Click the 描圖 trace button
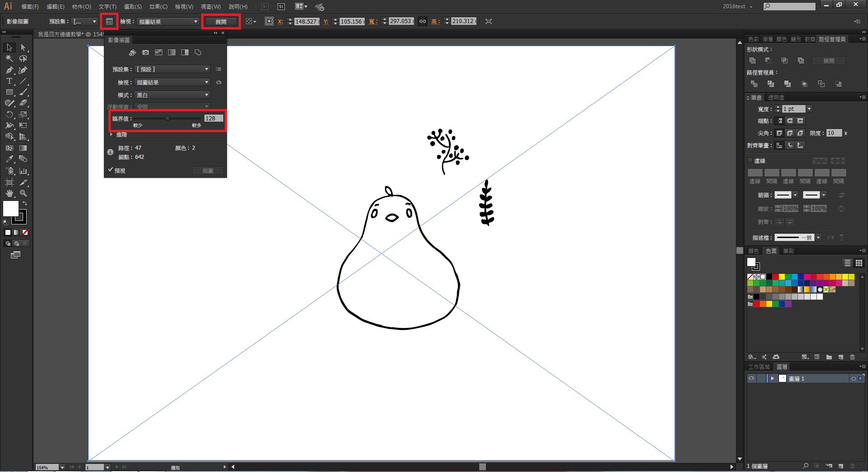Image resolution: width=868 pixels, height=472 pixels. 208,171
